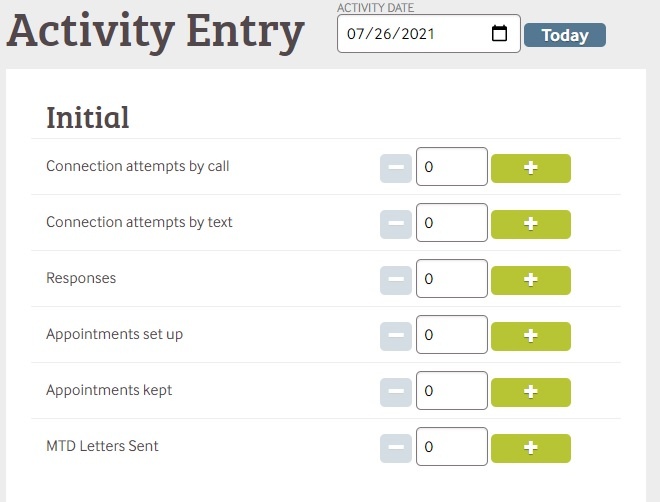Decrement Appointments set up
This screenshot has height=502, width=660.
tap(396, 336)
